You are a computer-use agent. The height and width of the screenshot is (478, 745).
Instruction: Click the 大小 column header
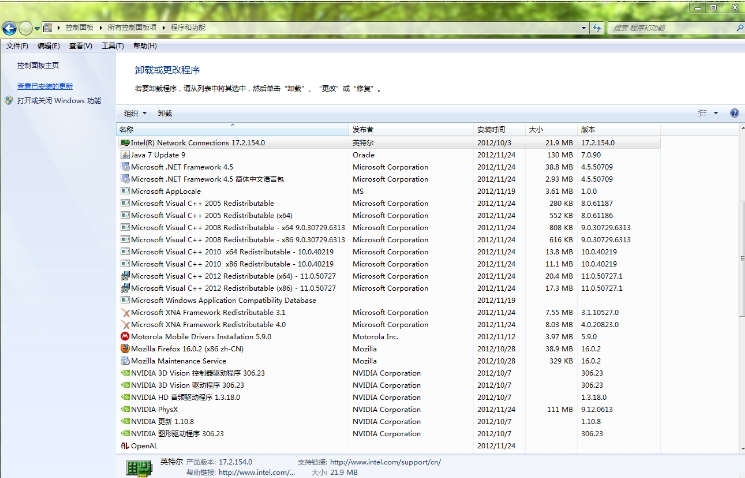[551, 129]
